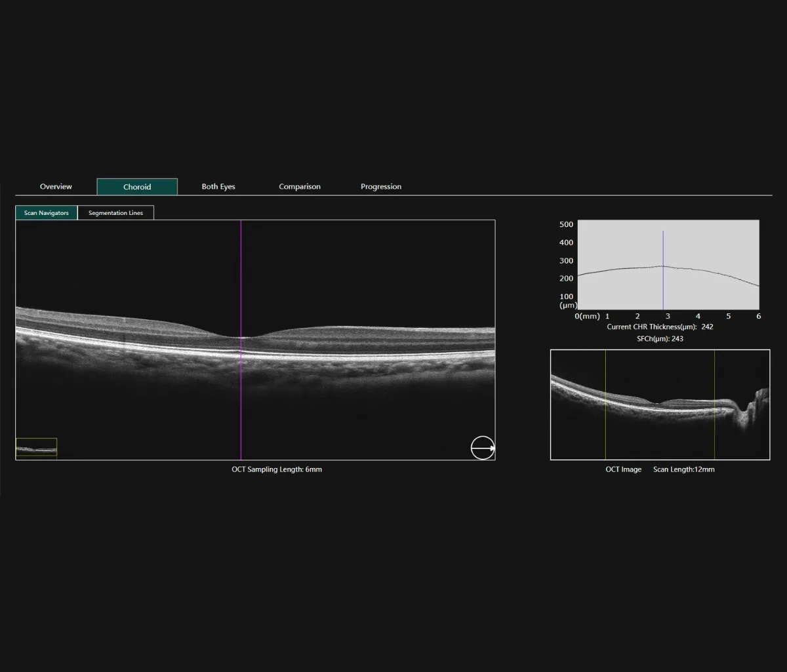Click the main OCT B-scan image
The height and width of the screenshot is (672, 787).
255,340
